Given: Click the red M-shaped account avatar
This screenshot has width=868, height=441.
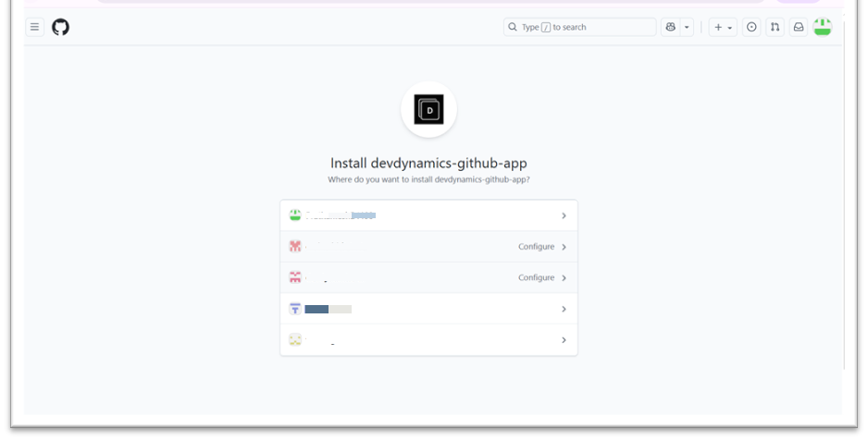Looking at the screenshot, I should pos(295,246).
